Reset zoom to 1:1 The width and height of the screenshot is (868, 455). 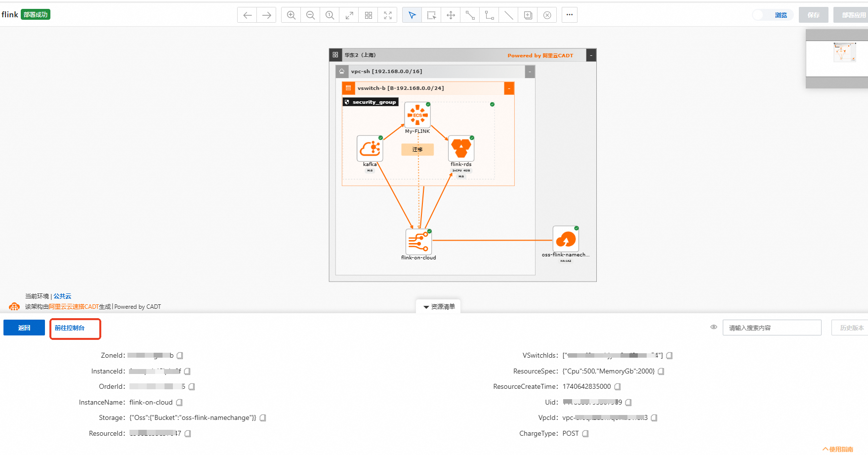pos(330,15)
